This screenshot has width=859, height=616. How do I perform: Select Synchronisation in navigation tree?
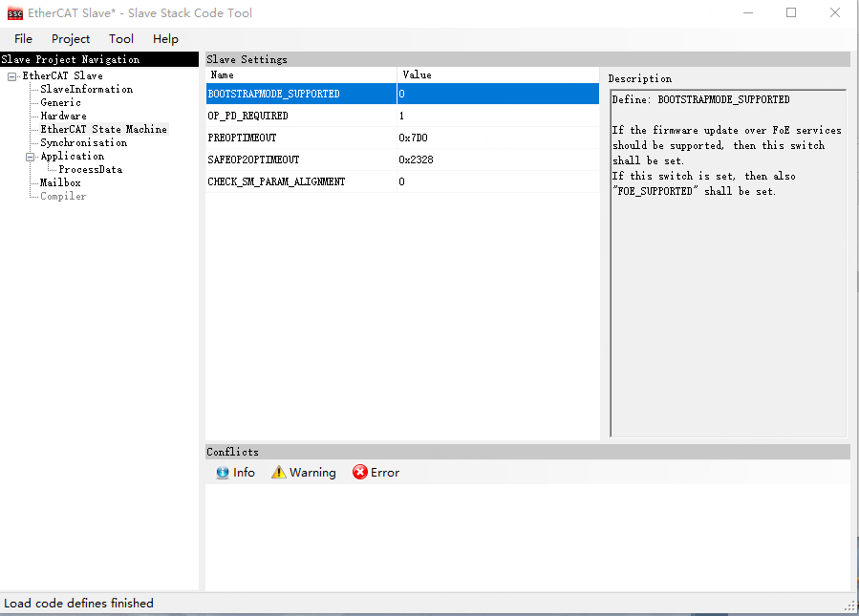84,143
